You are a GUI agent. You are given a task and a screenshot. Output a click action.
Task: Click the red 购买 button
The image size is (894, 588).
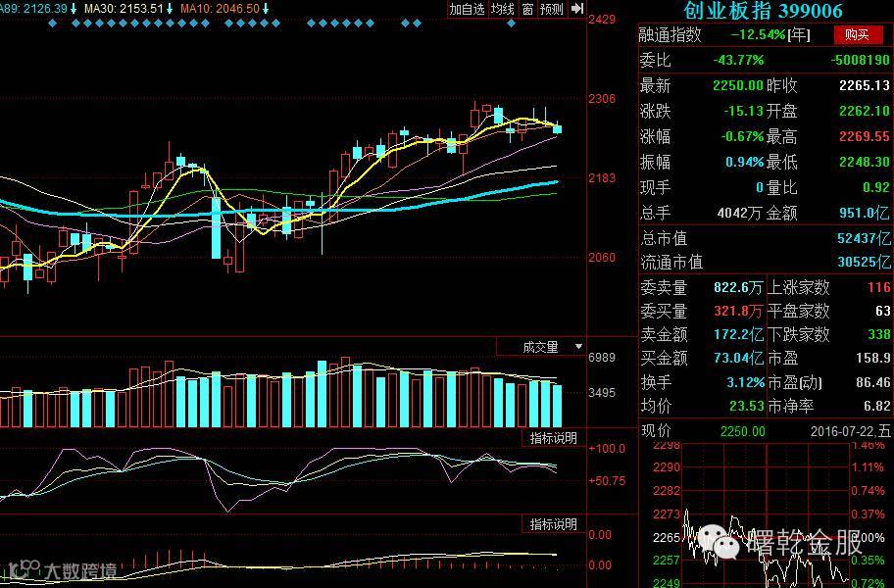857,34
